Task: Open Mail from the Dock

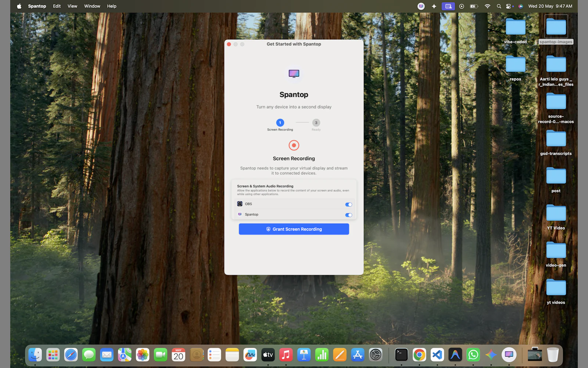Action: pyautogui.click(x=107, y=355)
